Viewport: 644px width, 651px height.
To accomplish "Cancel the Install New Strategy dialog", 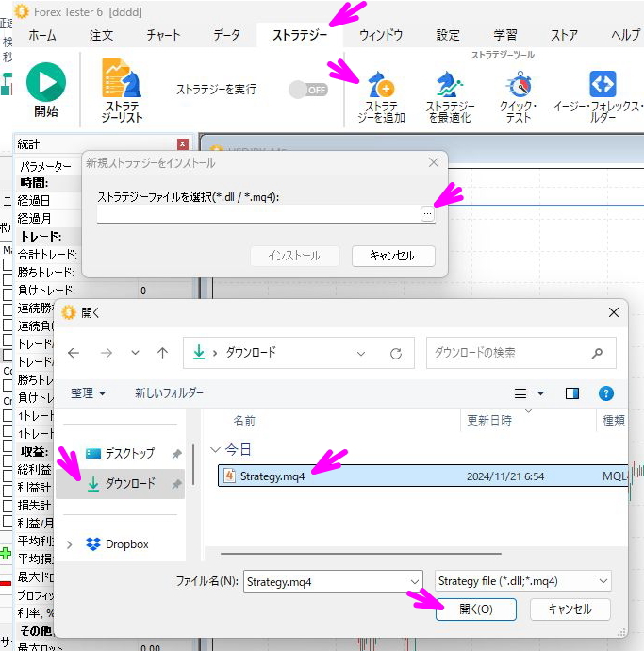I will pos(393,256).
